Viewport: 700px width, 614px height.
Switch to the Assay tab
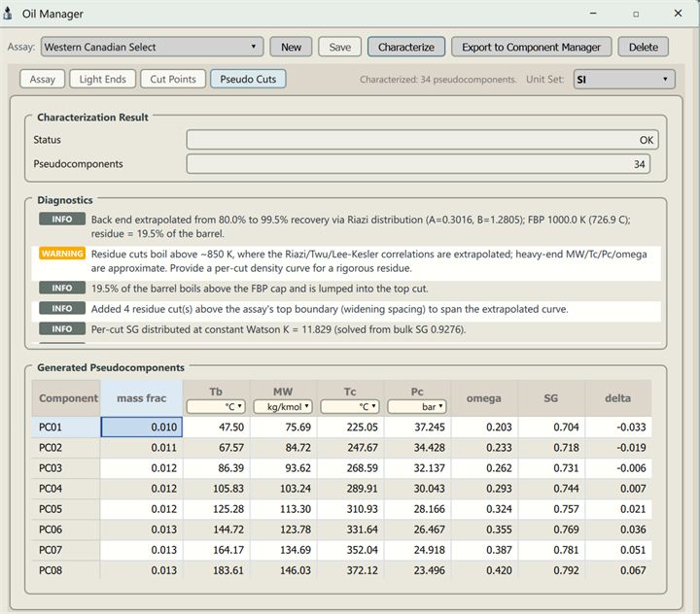pos(43,79)
